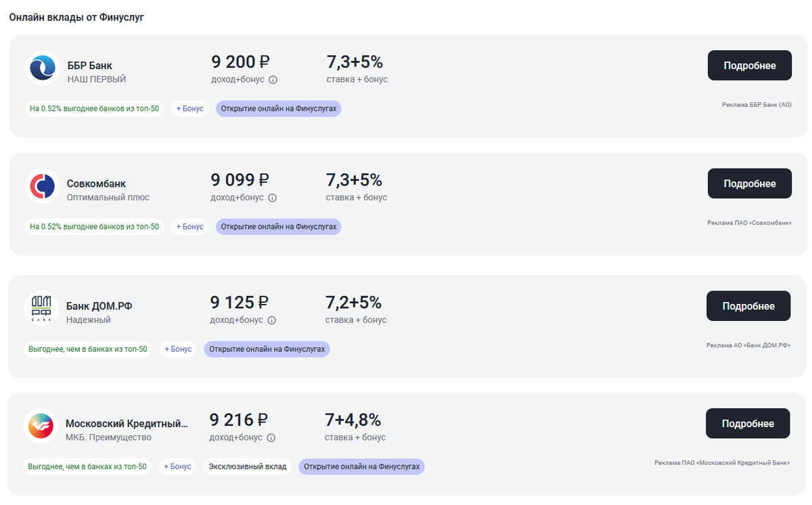The width and height of the screenshot is (812, 505).
Task: Click deposit name 'НАШ ПЕРВЫЙ'
Action: [x=97, y=79]
